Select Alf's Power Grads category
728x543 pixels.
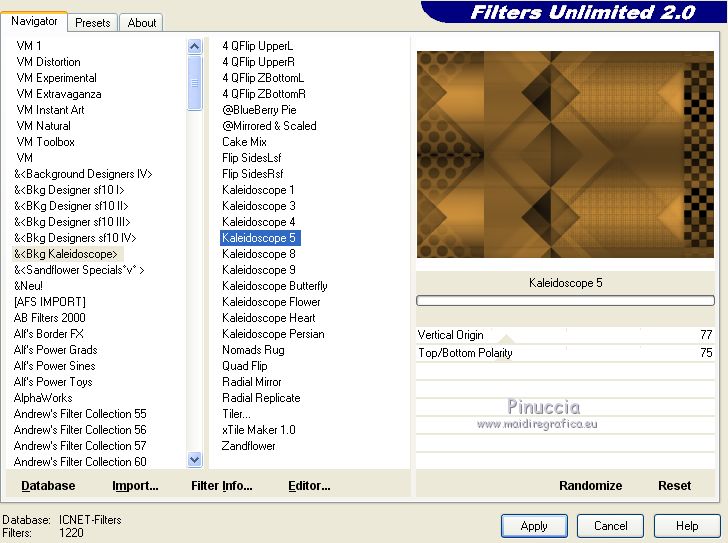(x=55, y=350)
